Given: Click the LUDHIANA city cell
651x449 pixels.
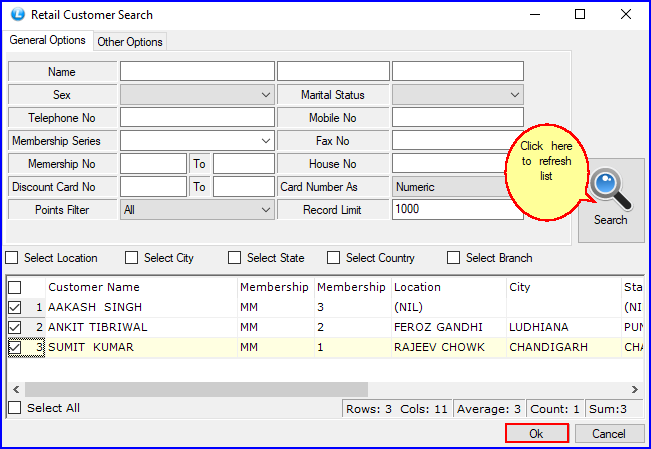Looking at the screenshot, I should click(x=564, y=327).
